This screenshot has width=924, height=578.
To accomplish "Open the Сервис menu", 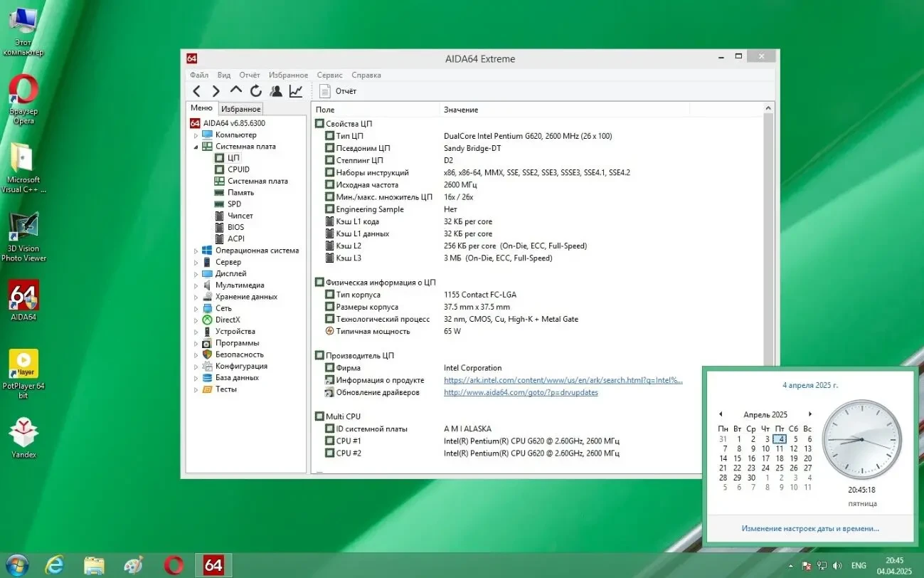I will pos(329,75).
